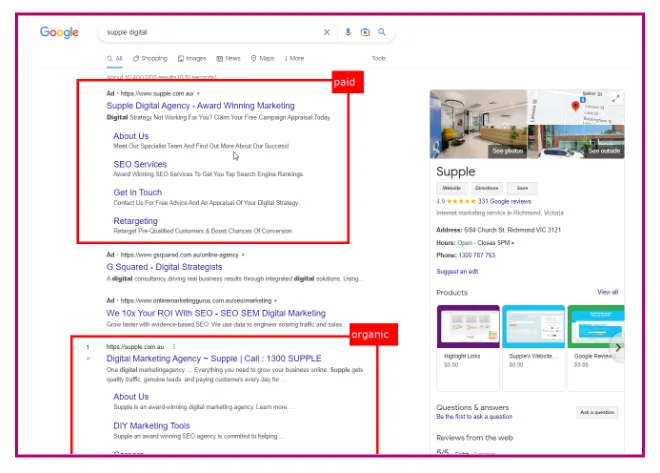Open About Us link under organic result

[x=131, y=397]
